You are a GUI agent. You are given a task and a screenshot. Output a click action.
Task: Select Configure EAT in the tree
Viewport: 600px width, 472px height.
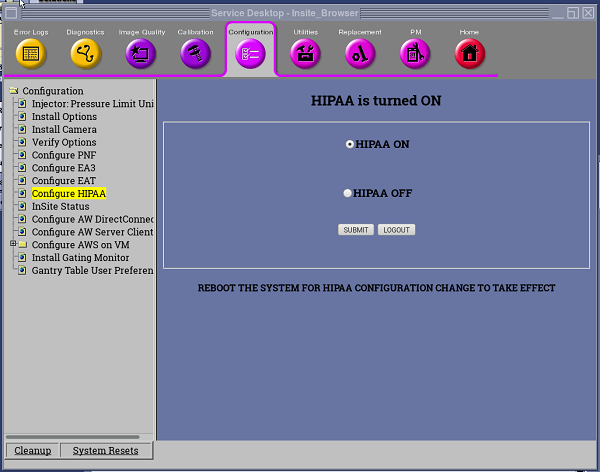tap(64, 181)
